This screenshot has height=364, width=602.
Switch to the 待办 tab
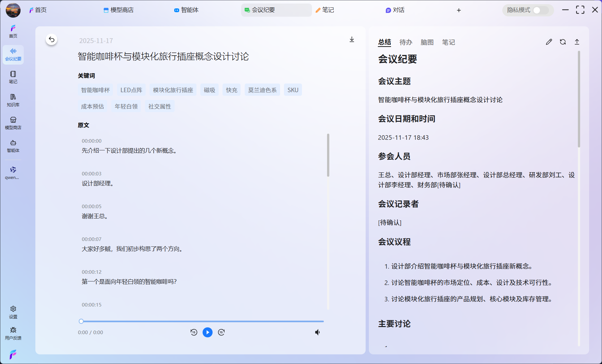click(x=406, y=42)
